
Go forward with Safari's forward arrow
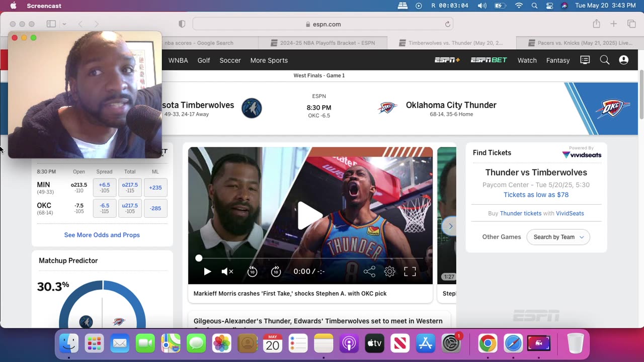point(97,24)
